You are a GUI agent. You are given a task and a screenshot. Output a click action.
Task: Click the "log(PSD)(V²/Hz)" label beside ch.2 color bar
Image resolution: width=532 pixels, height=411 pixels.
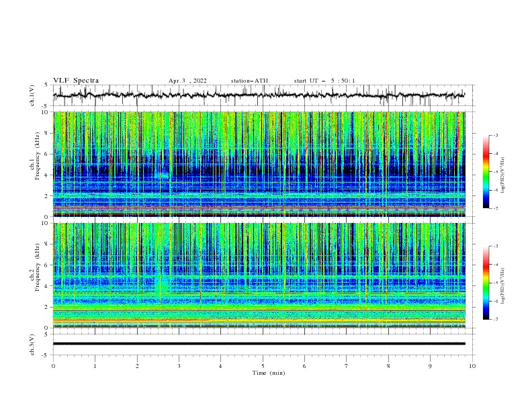point(503,286)
